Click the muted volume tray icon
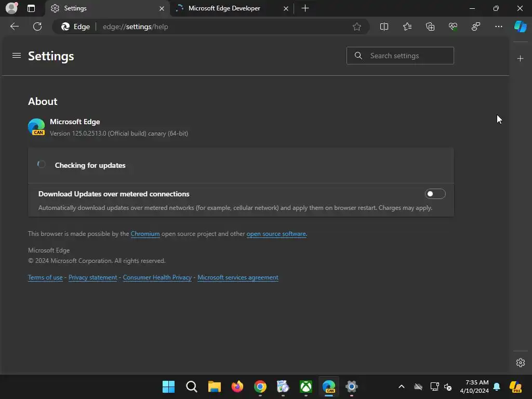This screenshot has height=399, width=532. point(448,387)
